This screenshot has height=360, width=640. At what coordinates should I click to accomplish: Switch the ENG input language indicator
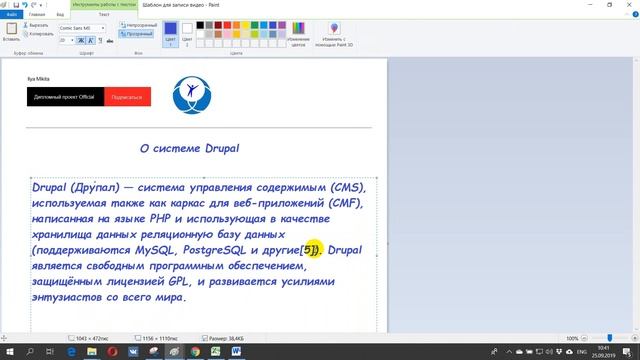582,351
